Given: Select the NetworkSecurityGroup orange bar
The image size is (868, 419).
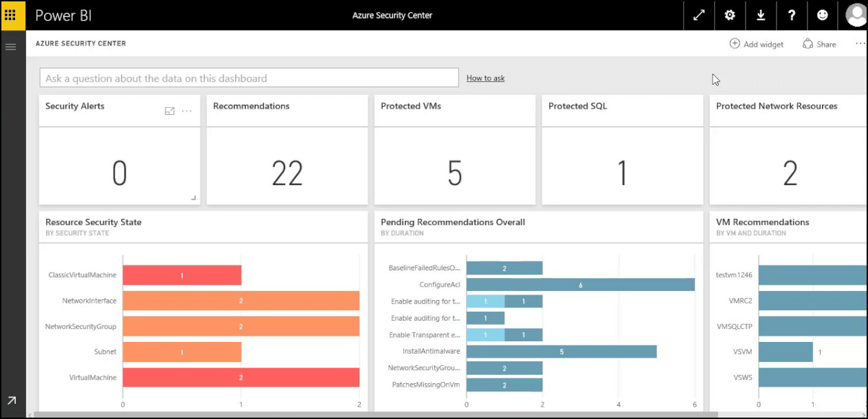Looking at the screenshot, I should 241,326.
